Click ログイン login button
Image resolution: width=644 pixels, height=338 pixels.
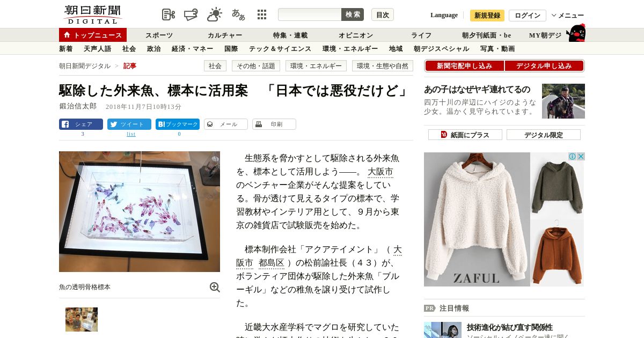click(x=528, y=15)
